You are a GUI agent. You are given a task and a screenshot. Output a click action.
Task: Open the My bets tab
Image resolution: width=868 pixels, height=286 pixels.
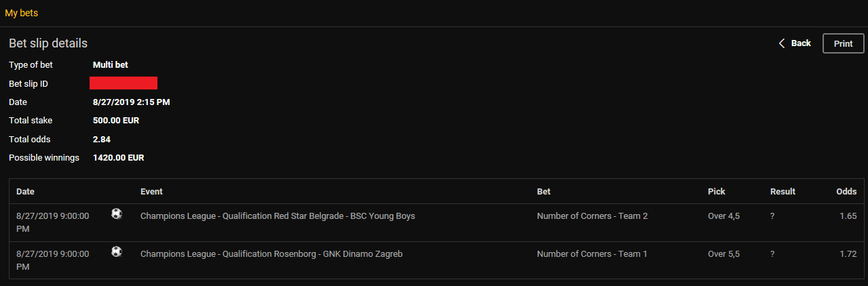coord(22,13)
